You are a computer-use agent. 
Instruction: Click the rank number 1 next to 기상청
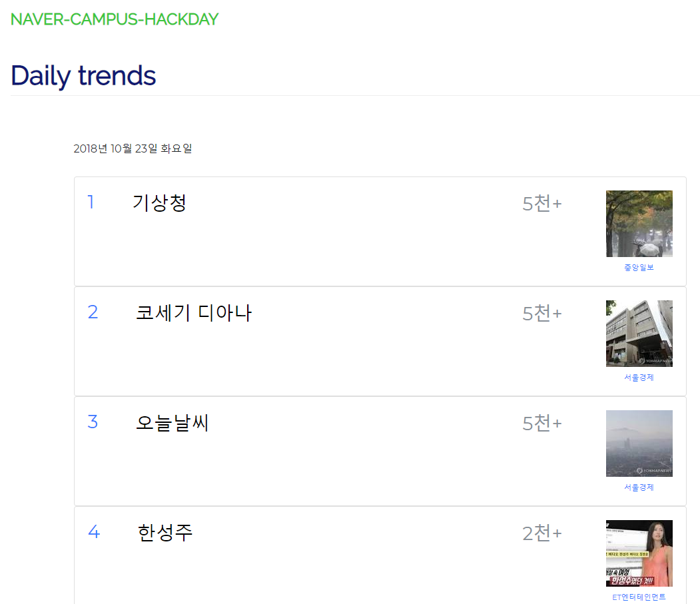tap(91, 202)
